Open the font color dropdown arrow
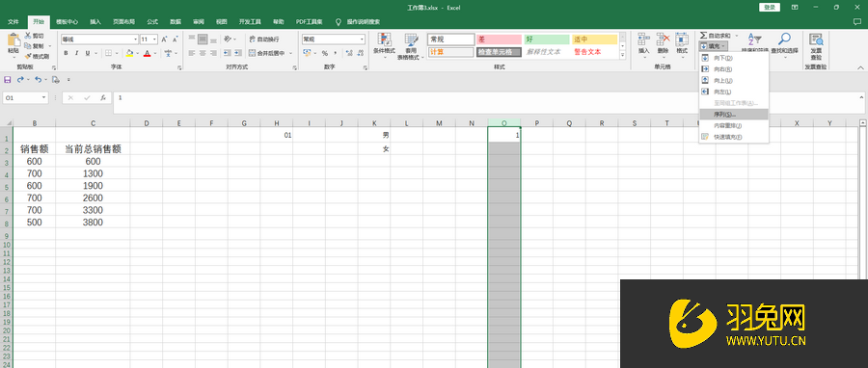The height and width of the screenshot is (368, 868). tap(155, 54)
